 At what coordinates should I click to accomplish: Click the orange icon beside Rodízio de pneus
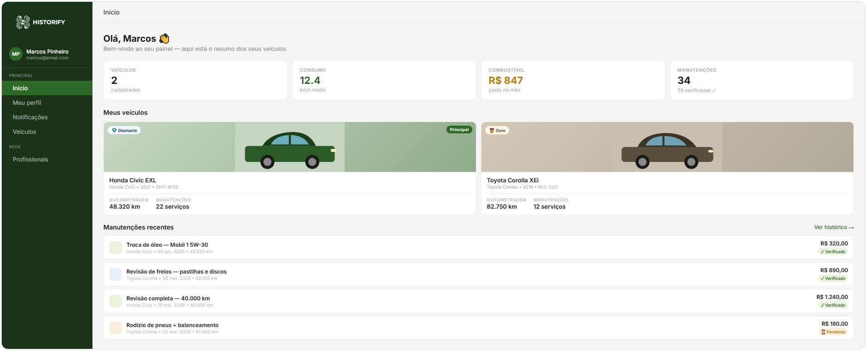click(116, 328)
